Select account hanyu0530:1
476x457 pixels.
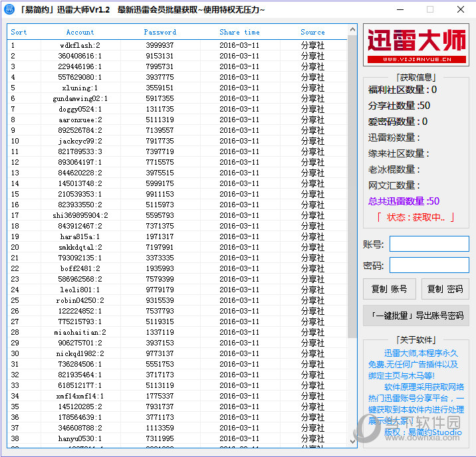pos(80,438)
